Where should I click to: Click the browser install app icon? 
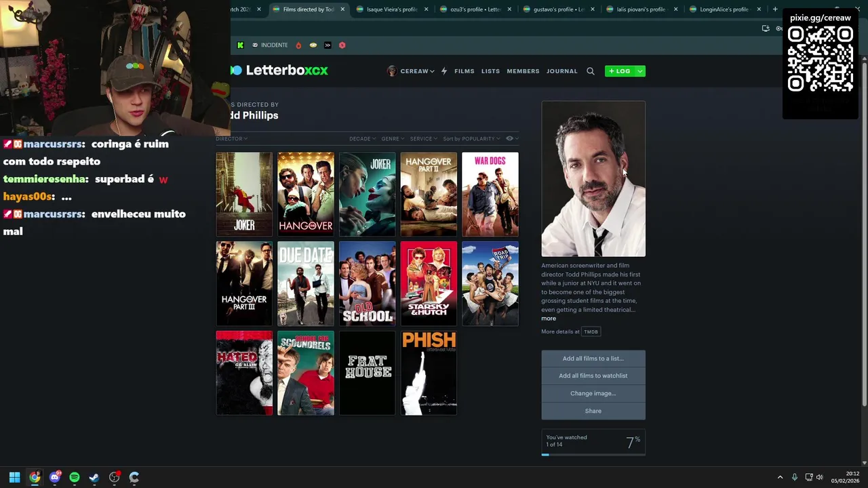tap(766, 28)
